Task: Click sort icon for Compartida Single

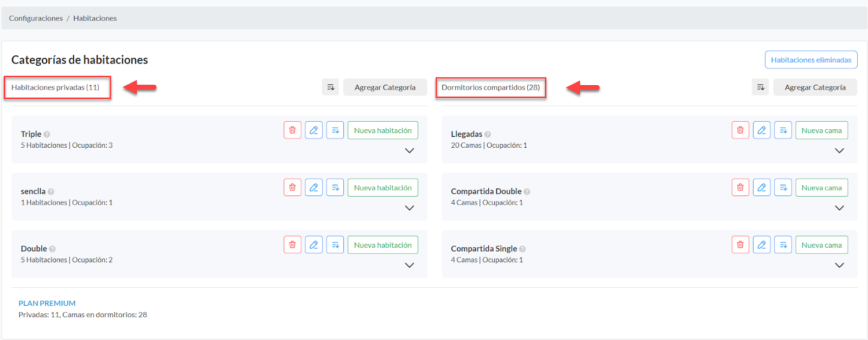Action: (783, 245)
